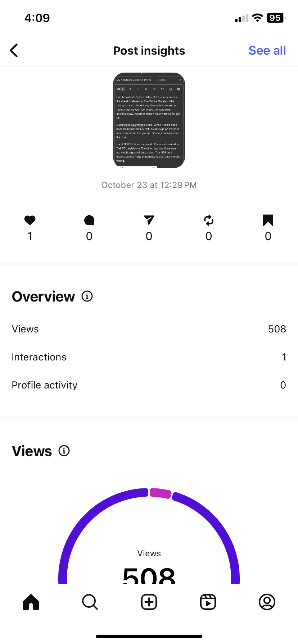Image resolution: width=298 pixels, height=644 pixels.
Task: Select the Profile activity row
Action: coord(149,385)
